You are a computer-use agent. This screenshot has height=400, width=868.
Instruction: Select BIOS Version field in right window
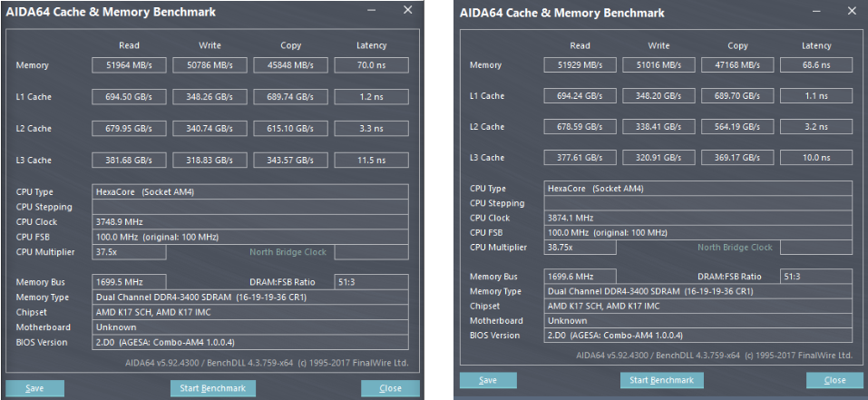[698, 336]
